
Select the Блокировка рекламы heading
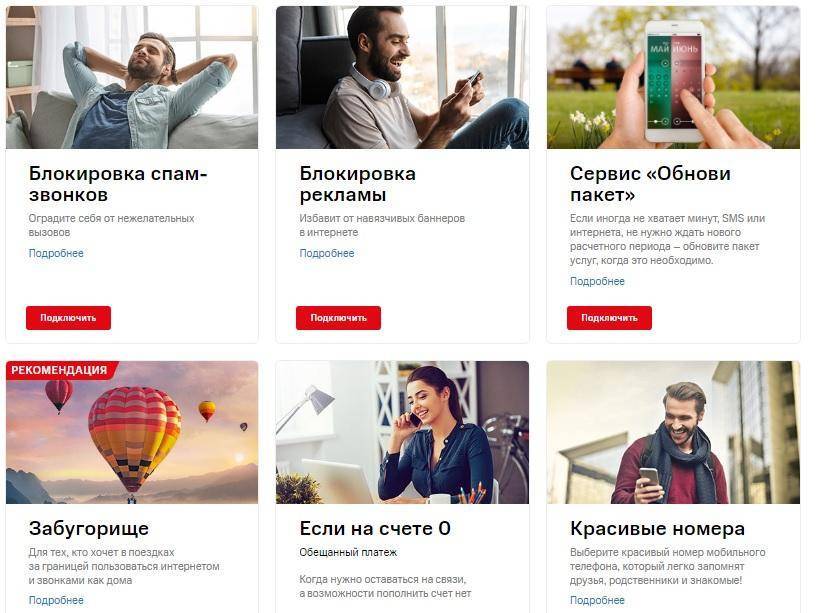(x=358, y=184)
